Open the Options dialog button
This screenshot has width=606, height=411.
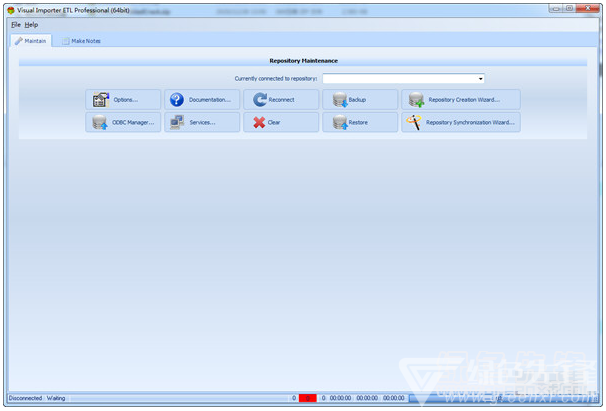(123, 99)
